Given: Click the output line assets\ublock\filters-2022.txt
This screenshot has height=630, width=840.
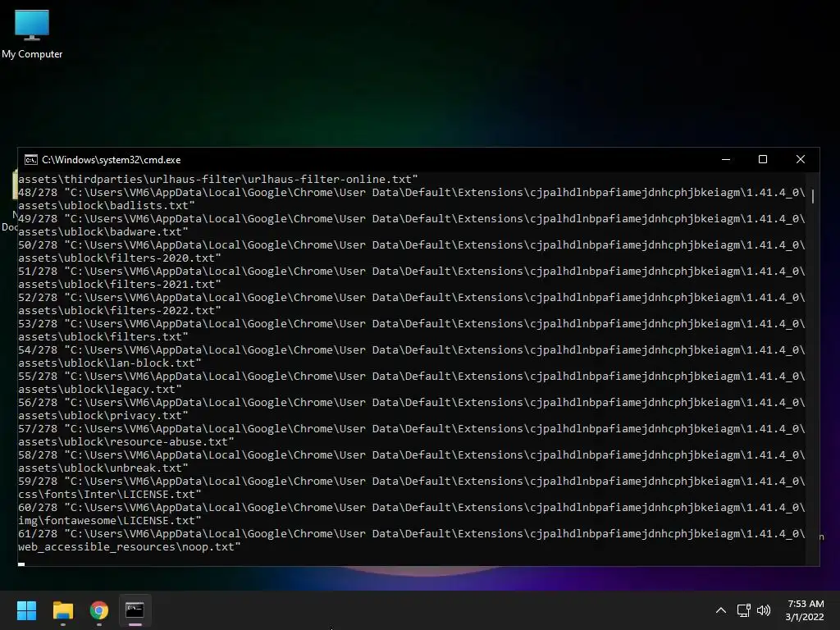Looking at the screenshot, I should [120, 310].
